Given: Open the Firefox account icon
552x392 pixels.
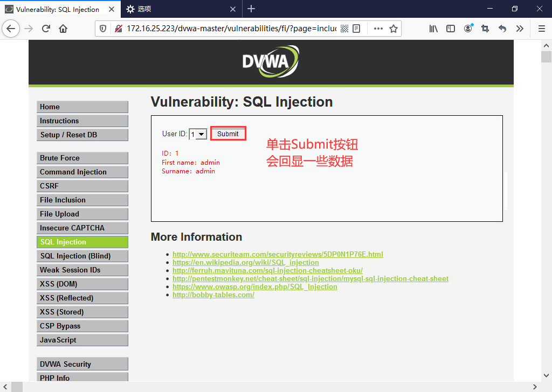Looking at the screenshot, I should [x=468, y=29].
